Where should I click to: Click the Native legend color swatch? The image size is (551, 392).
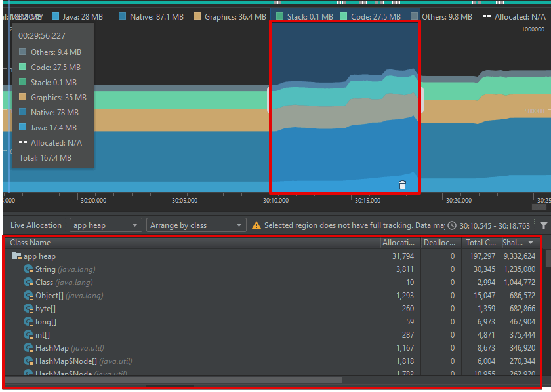coord(123,17)
